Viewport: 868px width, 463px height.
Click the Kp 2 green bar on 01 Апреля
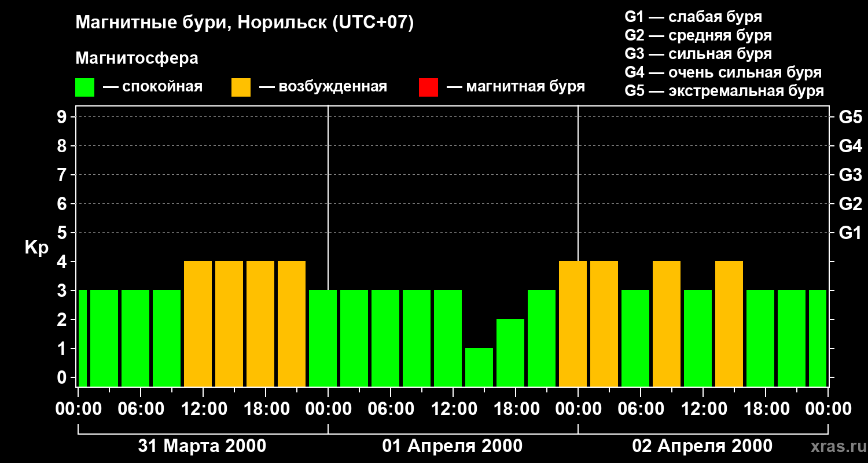click(x=510, y=352)
